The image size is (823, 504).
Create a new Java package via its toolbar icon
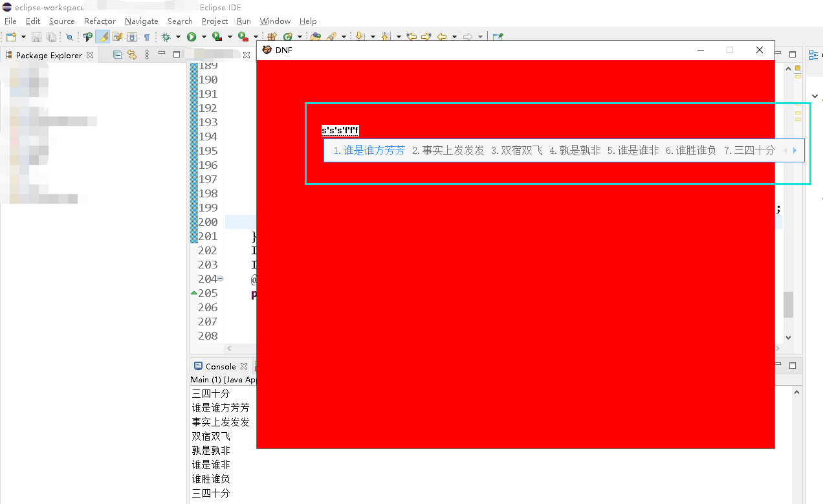pyautogui.click(x=272, y=37)
